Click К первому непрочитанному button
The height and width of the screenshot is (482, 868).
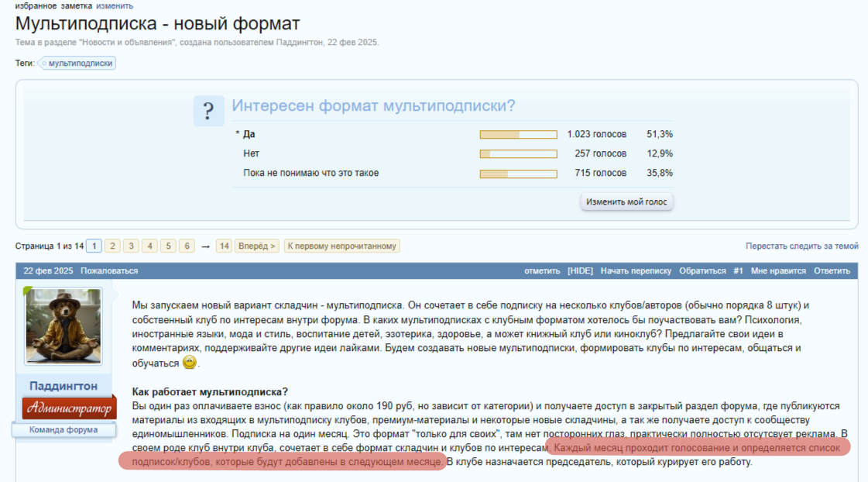341,246
